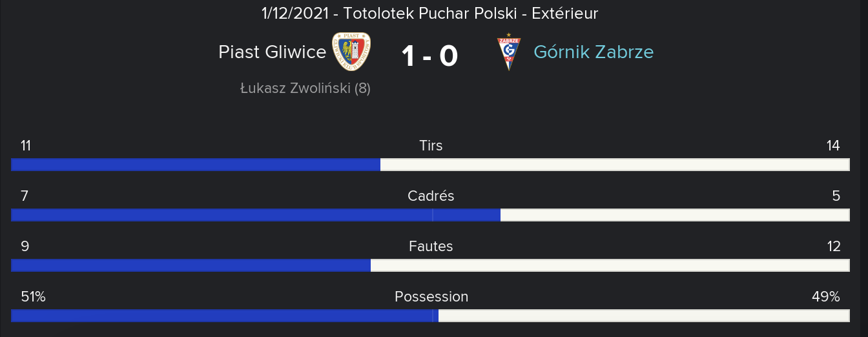Click the blue part of Cadrés bar
The width and height of the screenshot is (868, 337).
[x=256, y=215]
